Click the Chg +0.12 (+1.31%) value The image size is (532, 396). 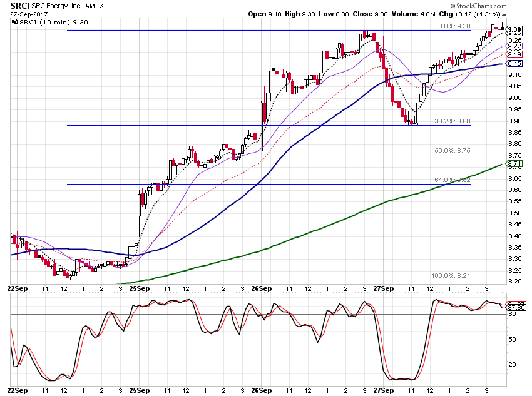click(469, 14)
